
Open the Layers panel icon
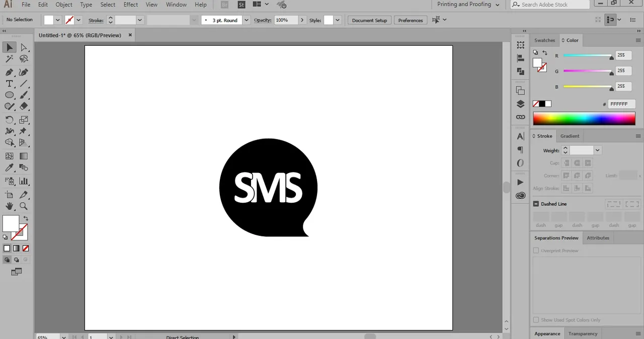pyautogui.click(x=520, y=104)
